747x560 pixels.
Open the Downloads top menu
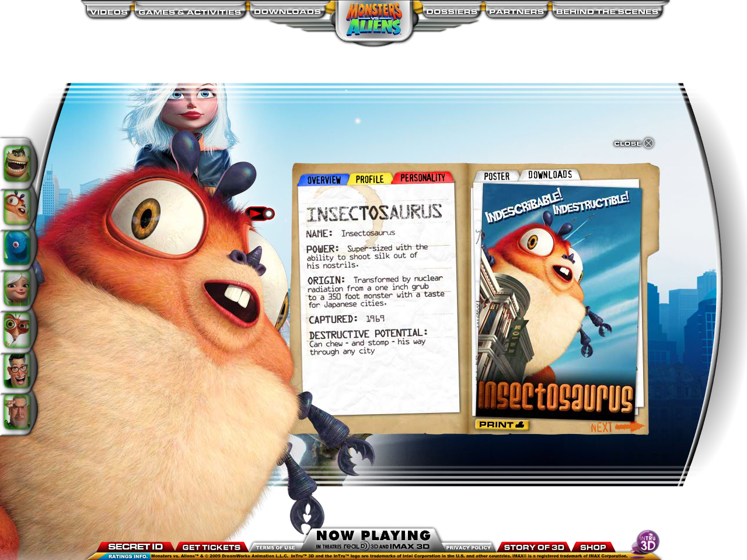[x=287, y=12]
